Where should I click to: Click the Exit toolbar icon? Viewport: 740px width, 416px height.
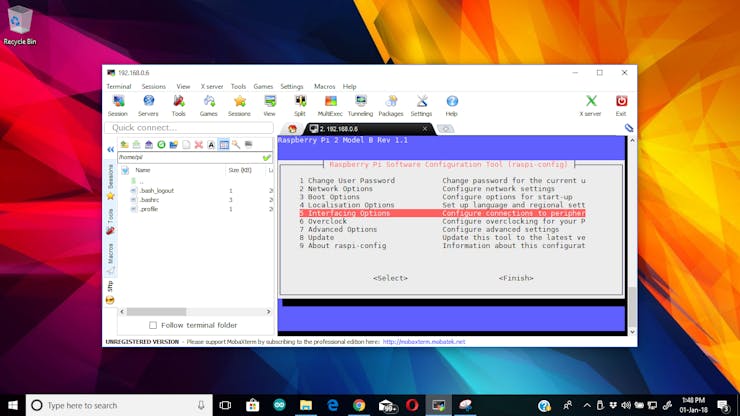coord(621,105)
